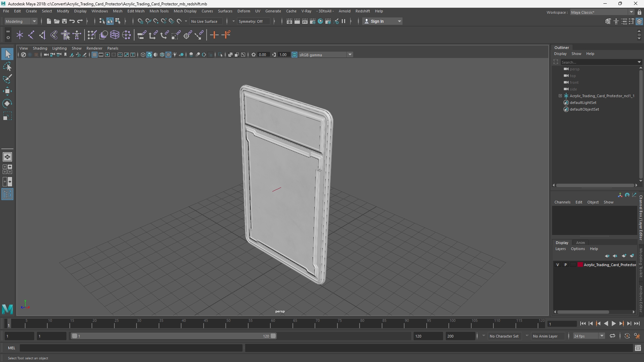
Task: Save the current scene
Action: (x=64, y=21)
